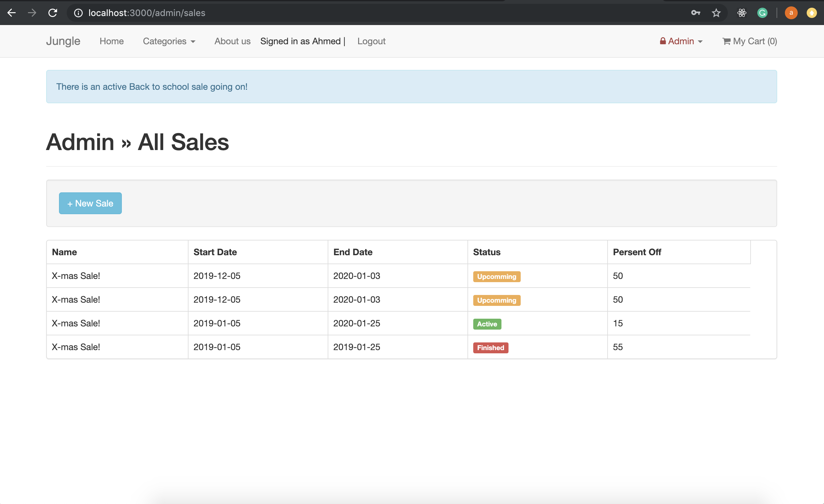Click end date 2019-01-25
The image size is (824, 504).
coord(357,347)
